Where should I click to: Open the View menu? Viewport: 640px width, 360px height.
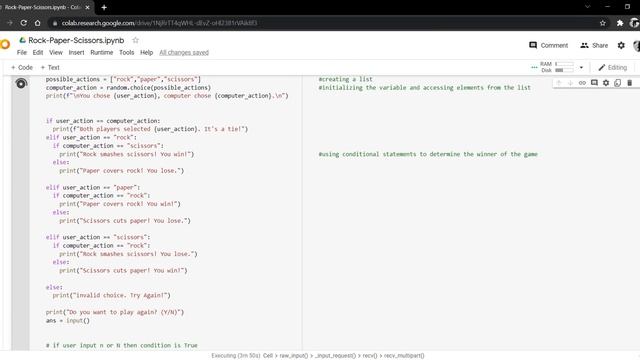pyautogui.click(x=56, y=53)
